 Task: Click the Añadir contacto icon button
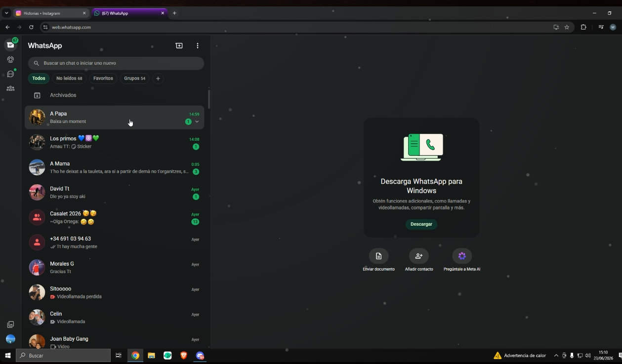419,256
